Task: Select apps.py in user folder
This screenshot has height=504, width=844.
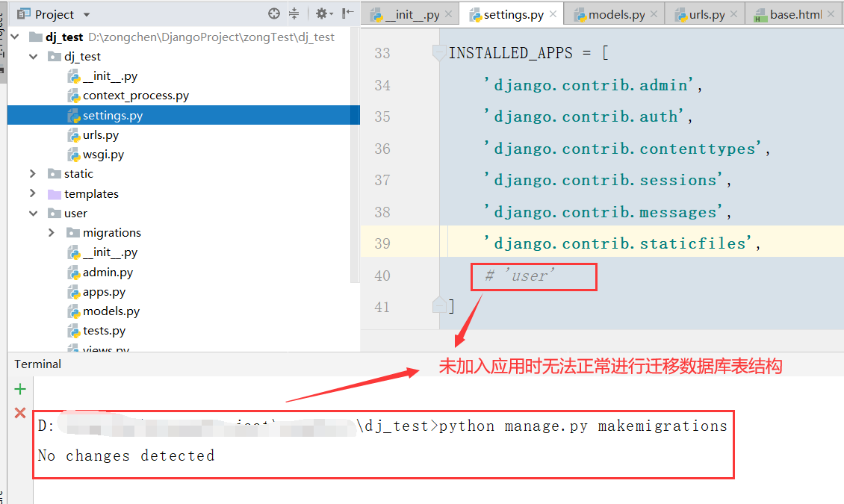Action: tap(104, 291)
